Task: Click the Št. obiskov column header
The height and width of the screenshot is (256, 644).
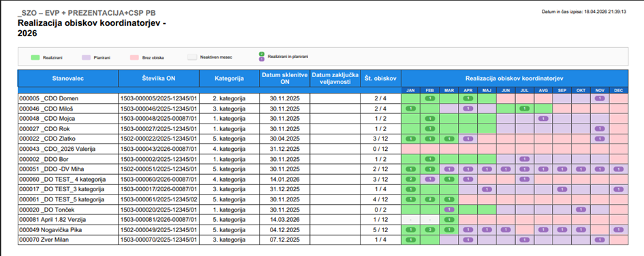Action: coord(381,79)
